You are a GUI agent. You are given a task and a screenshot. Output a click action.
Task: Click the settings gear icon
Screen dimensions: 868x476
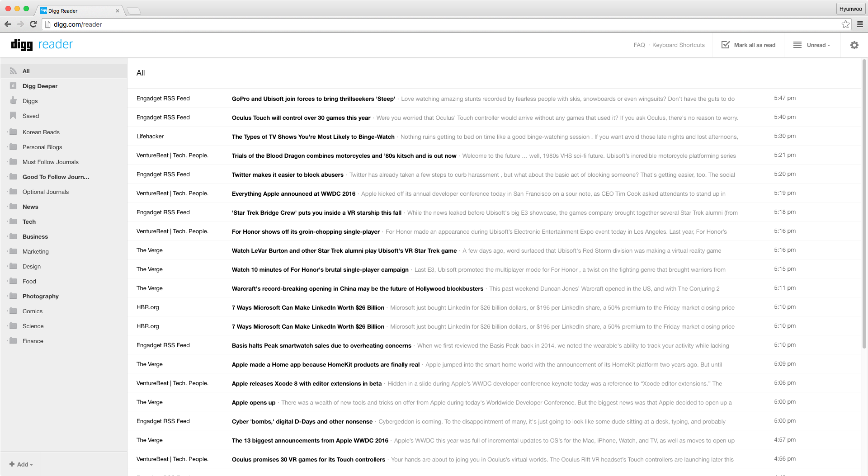854,45
